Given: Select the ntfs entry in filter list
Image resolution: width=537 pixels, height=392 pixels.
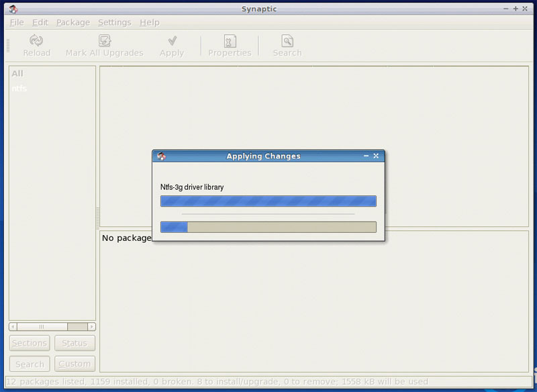Looking at the screenshot, I should 19,89.
